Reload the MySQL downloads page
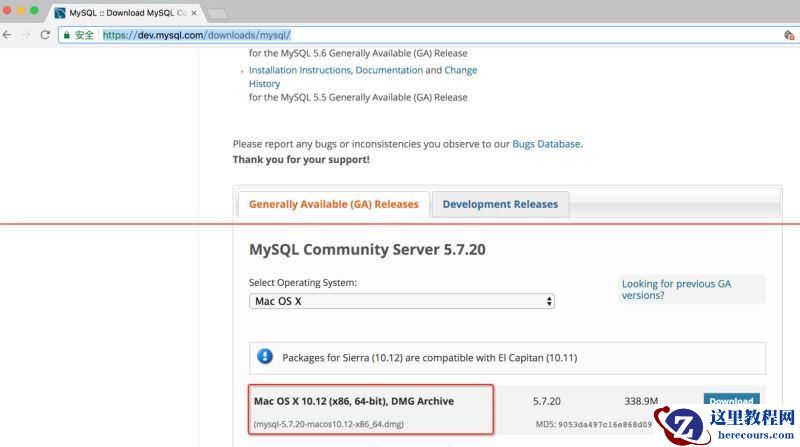This screenshot has width=800, height=447. [45, 34]
